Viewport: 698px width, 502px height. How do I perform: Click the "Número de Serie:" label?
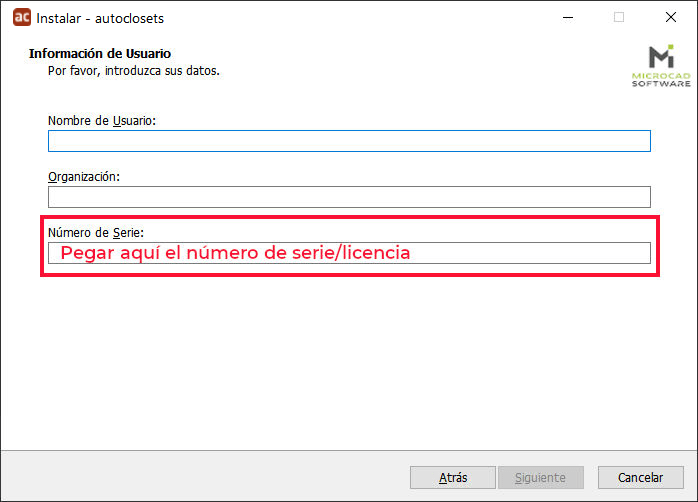[96, 233]
